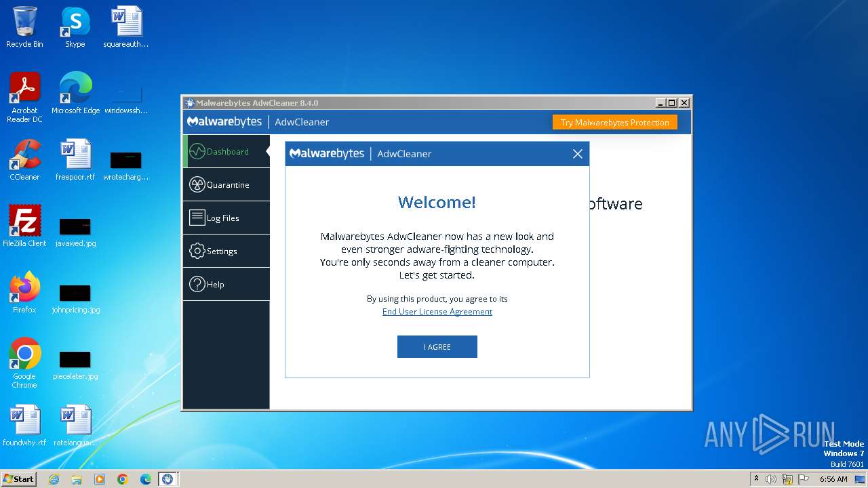Open the Acrobat Reader DC shortcut
The width and height of the screenshot is (868, 488).
24,98
